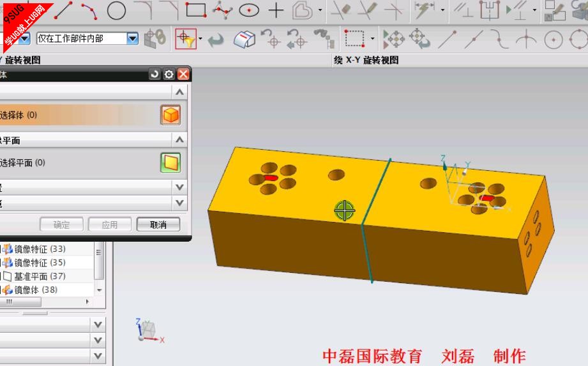This screenshot has width=588, height=366.
Task: Toggle Midpoint snap icon
Action: [474, 39]
